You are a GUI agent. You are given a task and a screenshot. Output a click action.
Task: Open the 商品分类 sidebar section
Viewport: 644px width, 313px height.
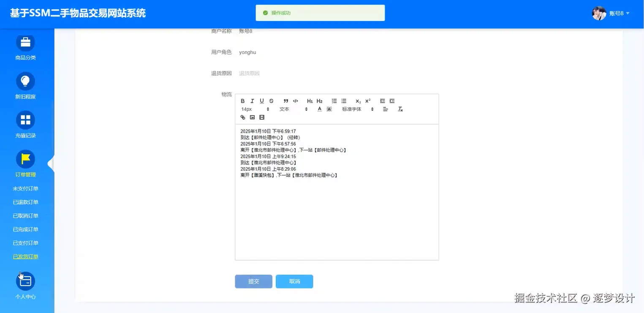tap(25, 47)
